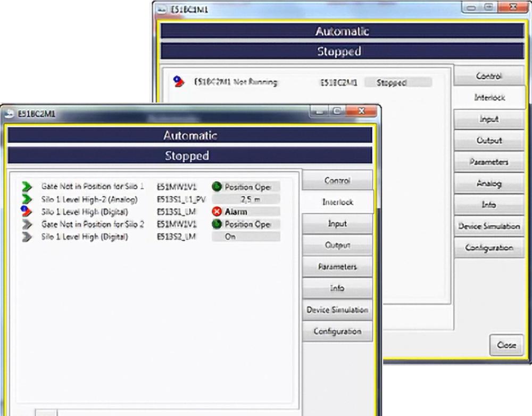Image resolution: width=532 pixels, height=416 pixels.
Task: Click Stopped status field for E518C2M1
Action: (398, 82)
